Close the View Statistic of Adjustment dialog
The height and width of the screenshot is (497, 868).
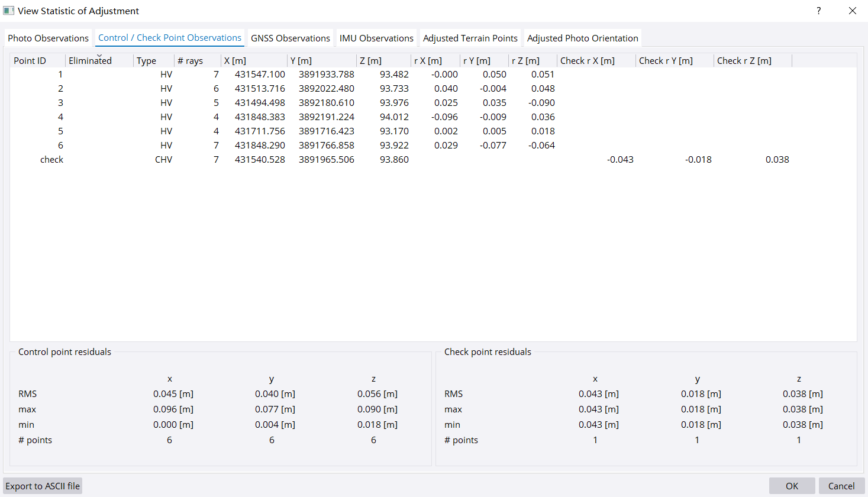point(852,11)
